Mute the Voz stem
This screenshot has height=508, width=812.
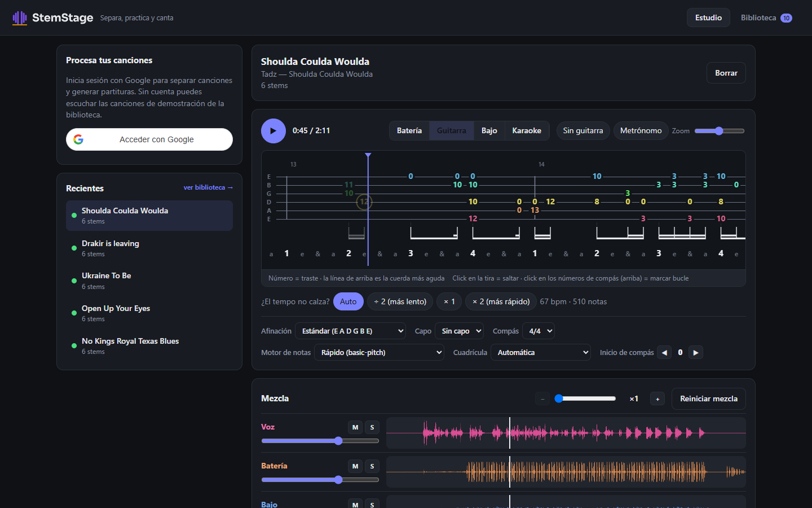coord(355,427)
